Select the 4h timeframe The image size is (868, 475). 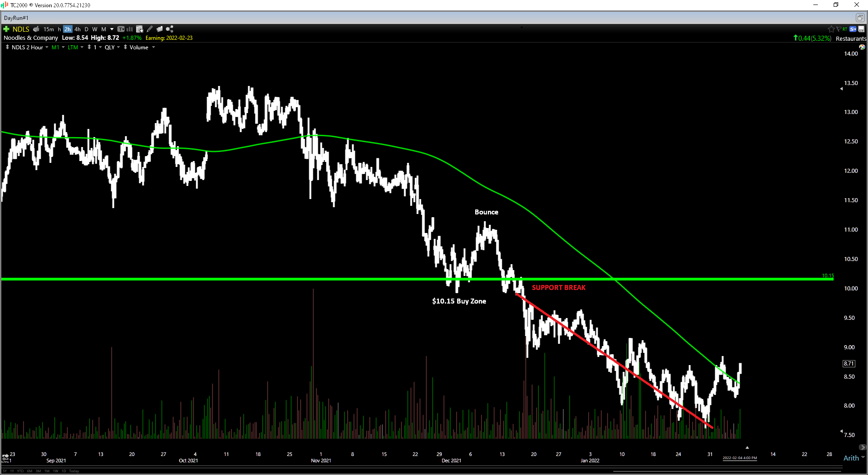point(77,29)
